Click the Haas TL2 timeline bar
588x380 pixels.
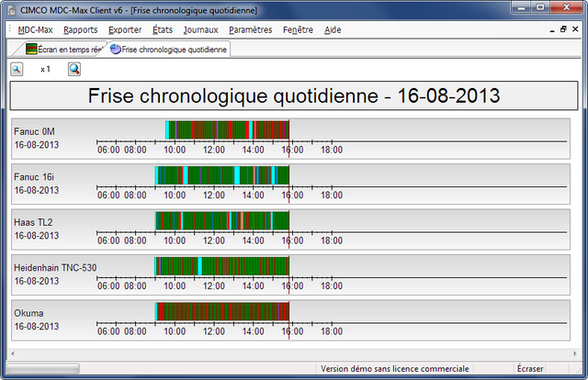pos(222,220)
